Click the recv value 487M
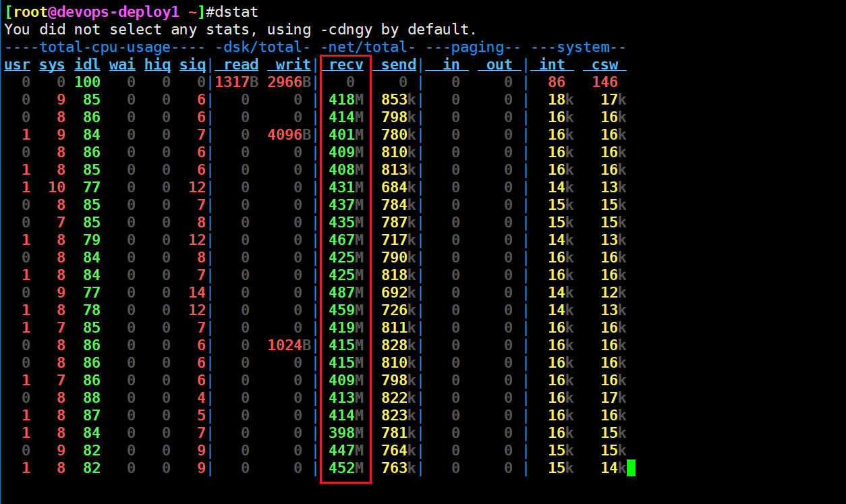This screenshot has height=504, width=846. click(x=347, y=293)
